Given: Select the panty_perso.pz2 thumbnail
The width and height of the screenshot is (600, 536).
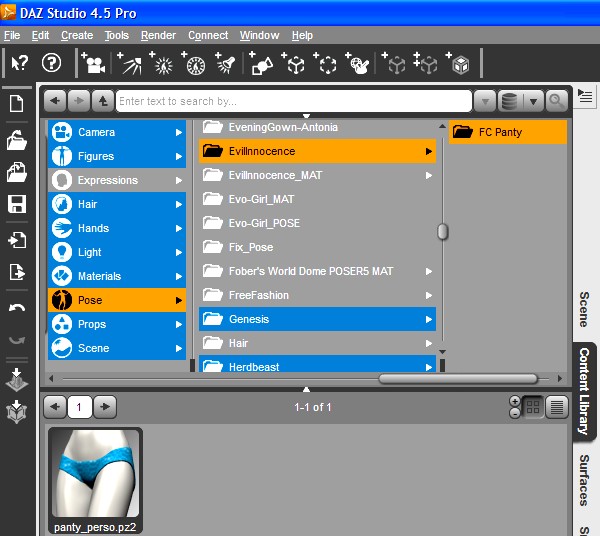Looking at the screenshot, I should 95,481.
